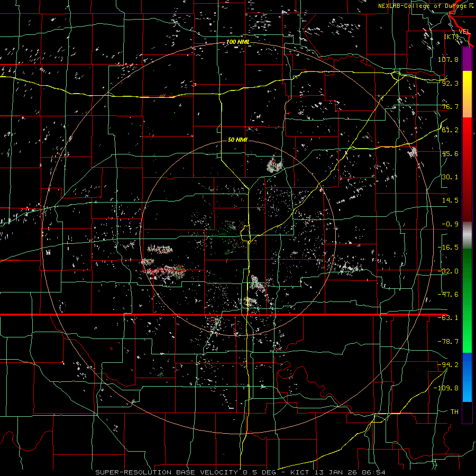Click the SUPER-RESOLUTION BASE VELOCITY caption
The height and width of the screenshot is (476, 476).
pos(168,472)
